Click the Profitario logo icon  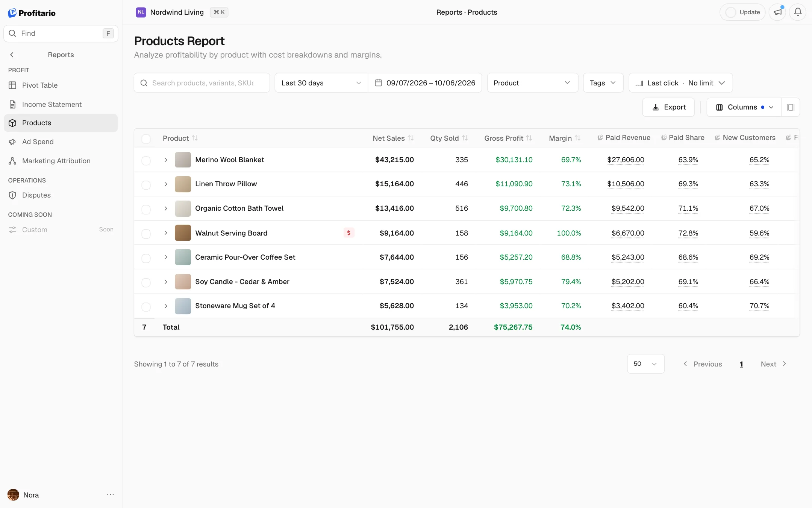tap(12, 13)
